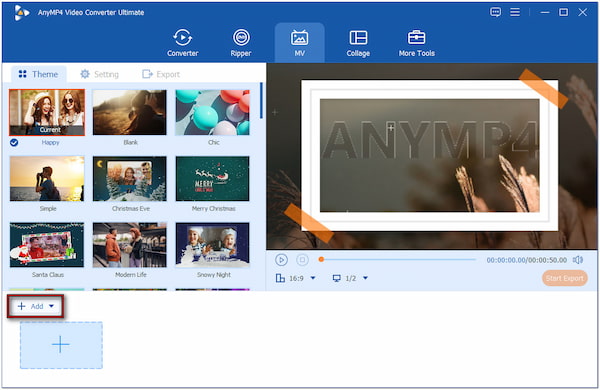This screenshot has height=390, width=600.
Task: Mute audio with the speaker icon
Action: (578, 260)
